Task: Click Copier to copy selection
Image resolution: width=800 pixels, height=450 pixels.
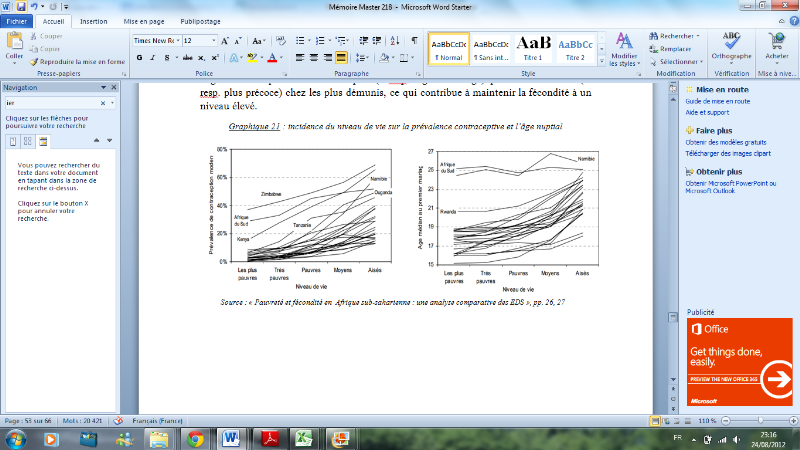Action: [x=45, y=49]
